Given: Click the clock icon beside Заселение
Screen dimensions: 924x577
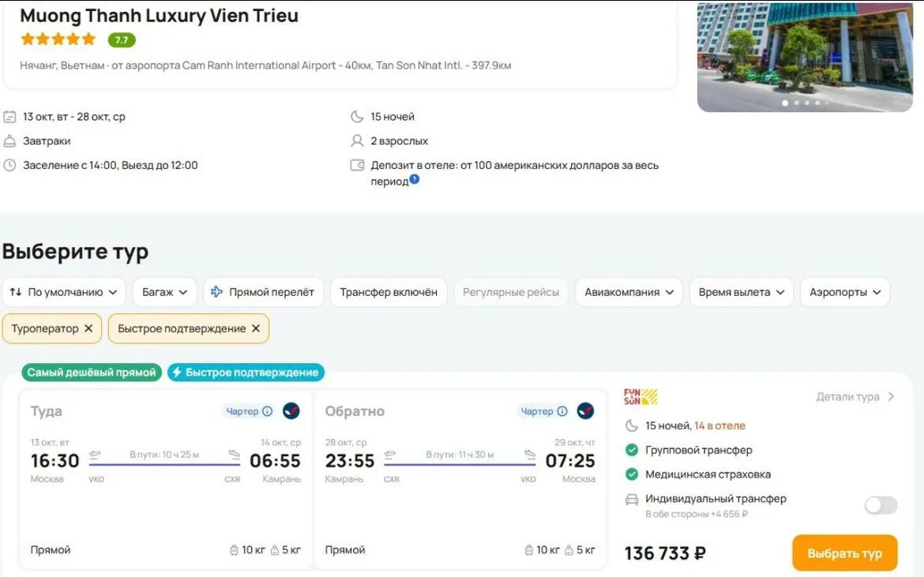Looking at the screenshot, I should 9,166.
